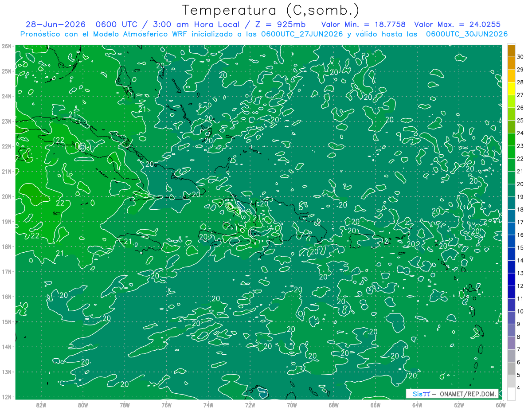Viewport: 532px width, 411px height.
Task: Click the longitude axis label '70W'
Action: 292,405
